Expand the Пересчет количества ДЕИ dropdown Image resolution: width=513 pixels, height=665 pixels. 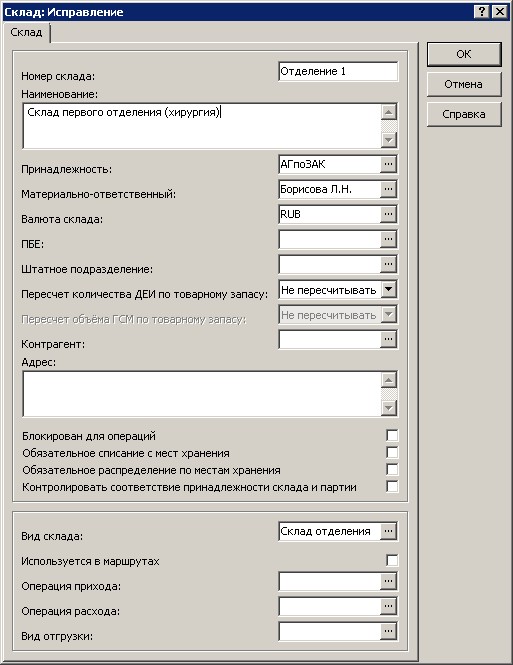388,290
